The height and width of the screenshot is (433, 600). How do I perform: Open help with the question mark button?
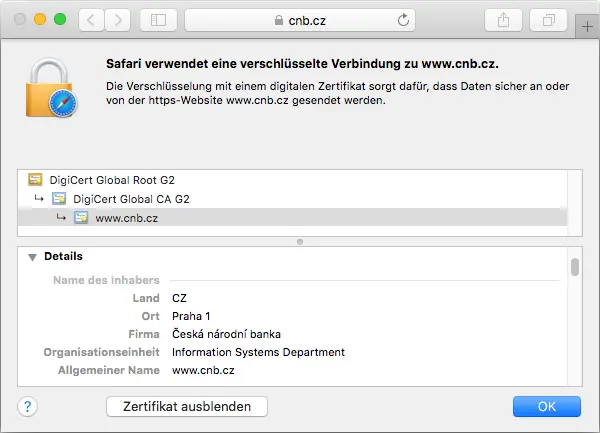click(27, 406)
